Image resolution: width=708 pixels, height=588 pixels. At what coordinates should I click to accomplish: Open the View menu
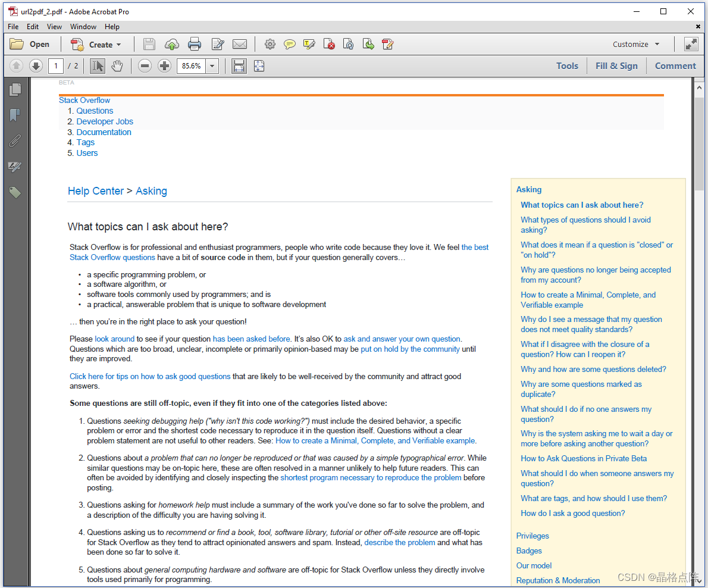54,27
